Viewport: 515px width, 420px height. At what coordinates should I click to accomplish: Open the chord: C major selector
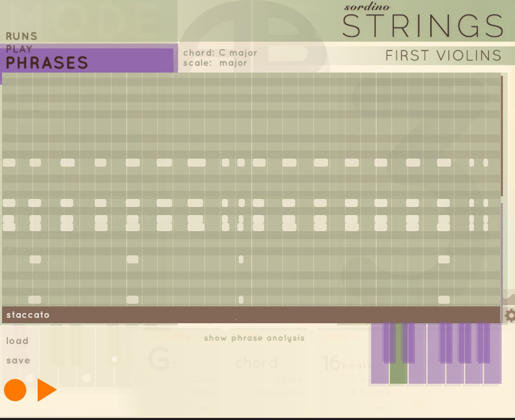coord(220,53)
